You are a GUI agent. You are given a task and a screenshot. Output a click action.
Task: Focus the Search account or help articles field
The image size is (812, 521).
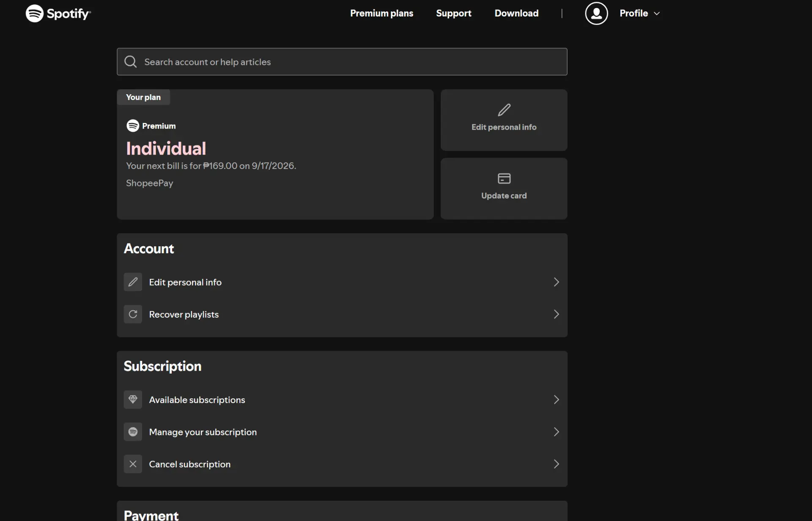[x=342, y=62]
